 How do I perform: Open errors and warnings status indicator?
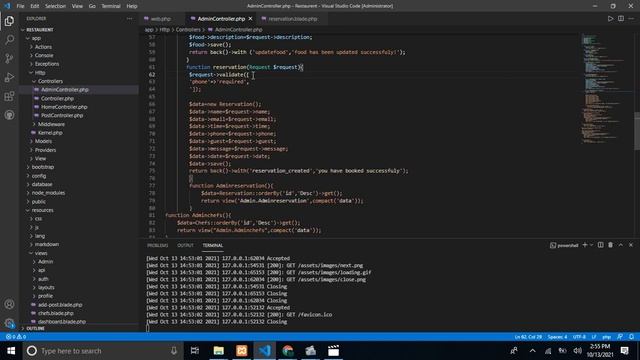(x=16, y=337)
